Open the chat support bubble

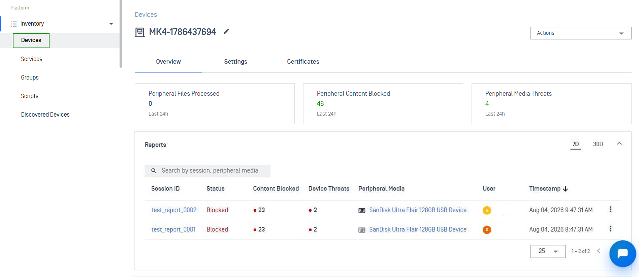[623, 253]
